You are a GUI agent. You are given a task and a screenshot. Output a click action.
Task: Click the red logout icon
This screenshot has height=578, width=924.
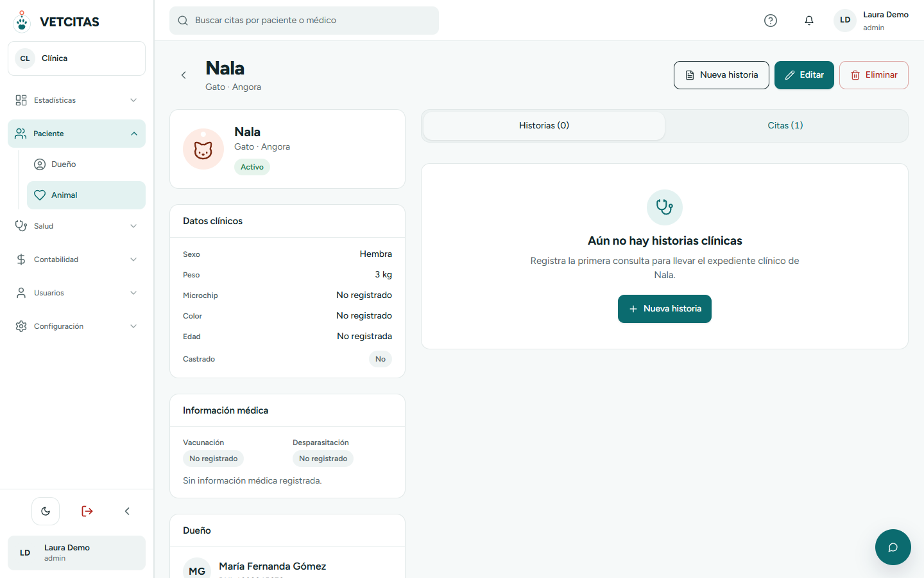(87, 511)
